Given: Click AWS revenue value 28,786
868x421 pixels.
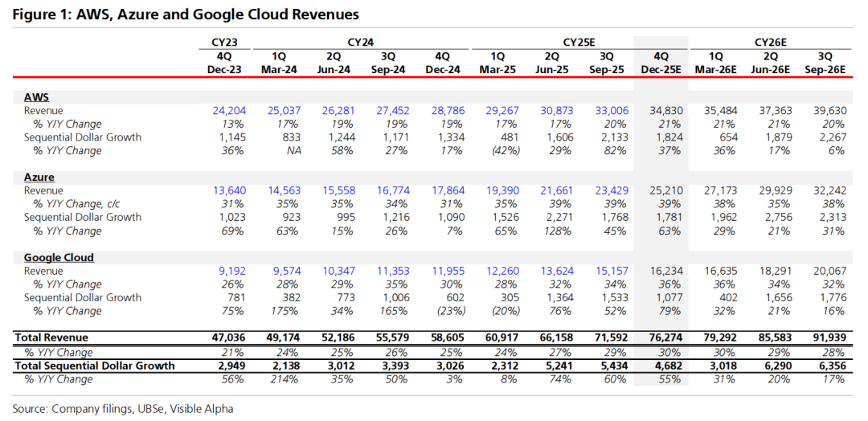Looking at the screenshot, I should [x=448, y=111].
